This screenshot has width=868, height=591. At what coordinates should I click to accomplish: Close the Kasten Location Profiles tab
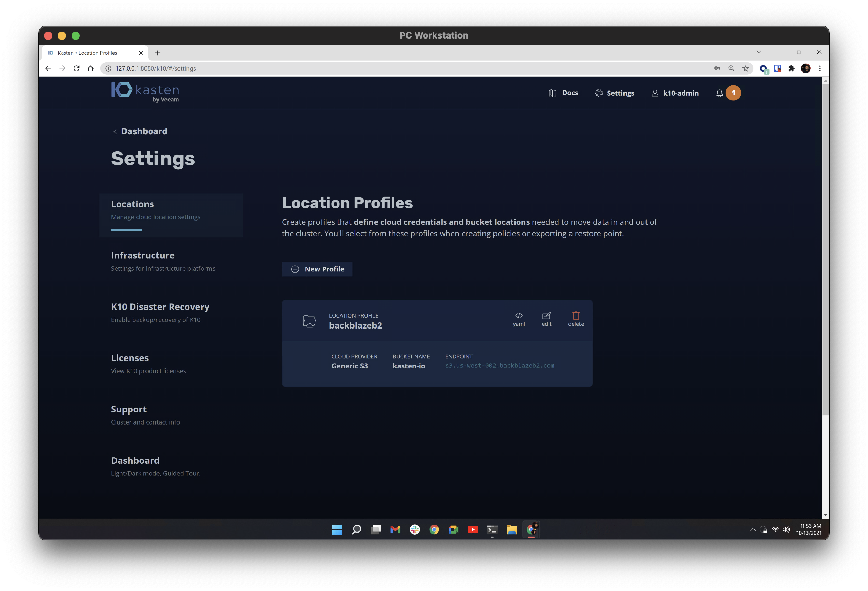click(x=141, y=53)
